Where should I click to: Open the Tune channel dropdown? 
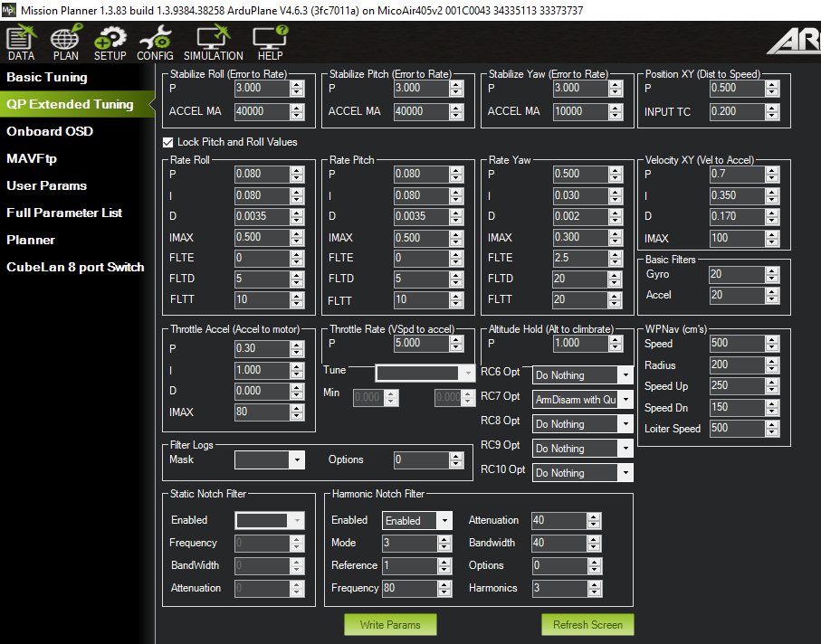(x=425, y=373)
